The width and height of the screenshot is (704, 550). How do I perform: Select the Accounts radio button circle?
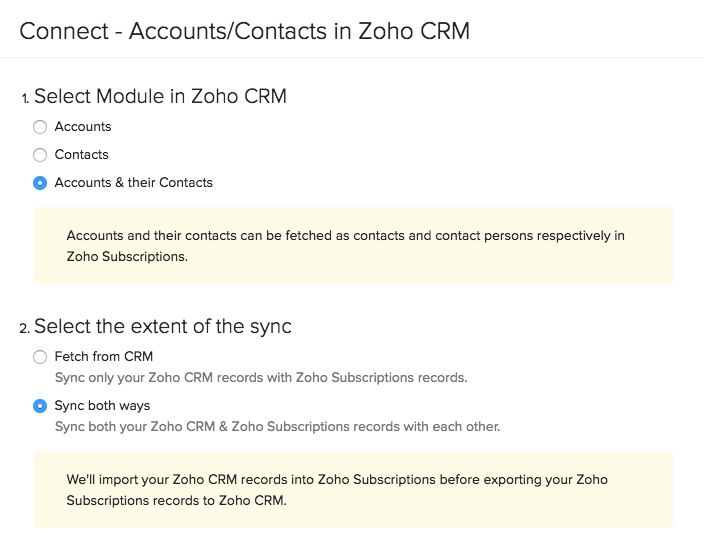tap(40, 127)
